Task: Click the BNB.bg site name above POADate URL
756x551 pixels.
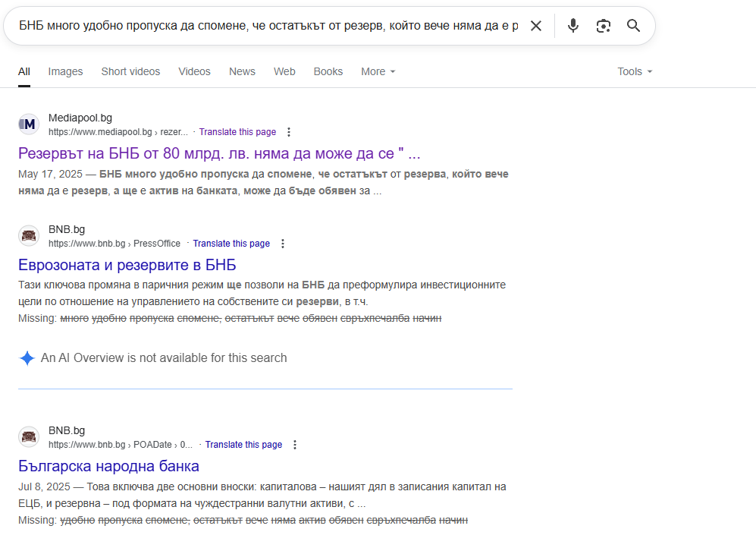Action: (x=67, y=430)
